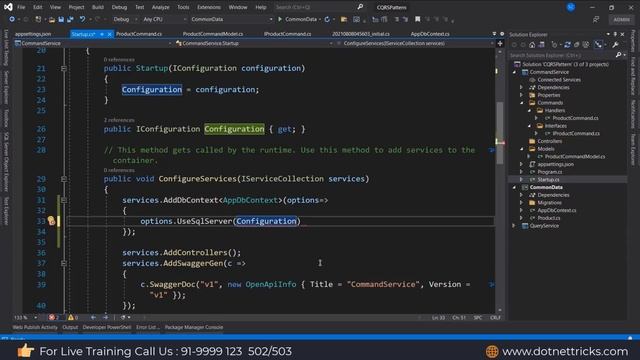The width and height of the screenshot is (640, 360).
Task: Switch to the AppDbContext.cs tab
Action: click(x=430, y=34)
